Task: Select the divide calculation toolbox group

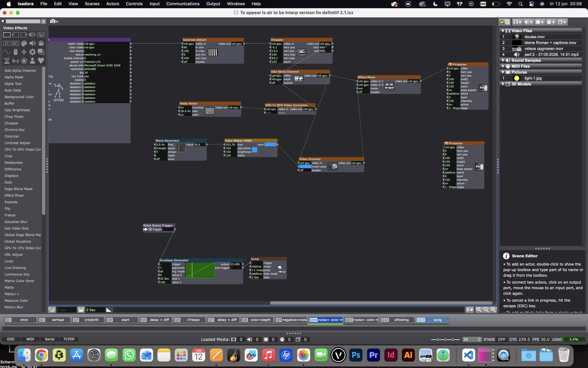Action: (x=24, y=52)
